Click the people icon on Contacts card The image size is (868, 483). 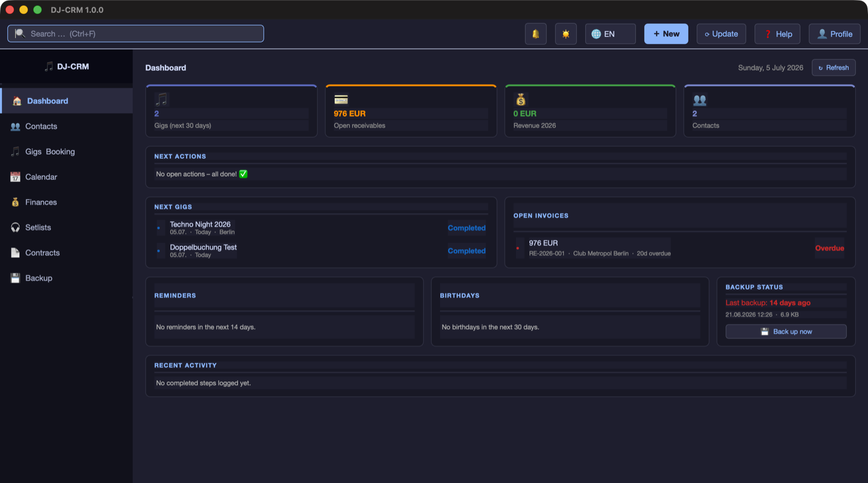700,100
